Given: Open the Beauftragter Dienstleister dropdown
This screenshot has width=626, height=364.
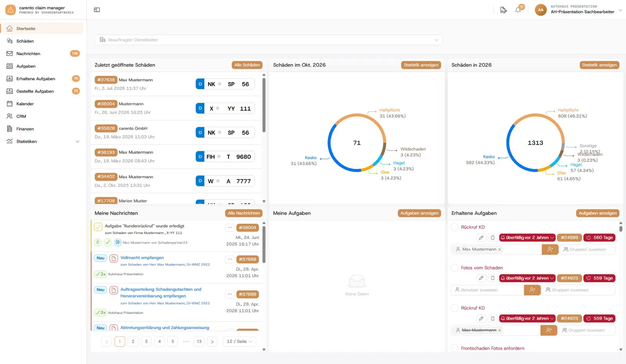Looking at the screenshot, I should pos(268,40).
